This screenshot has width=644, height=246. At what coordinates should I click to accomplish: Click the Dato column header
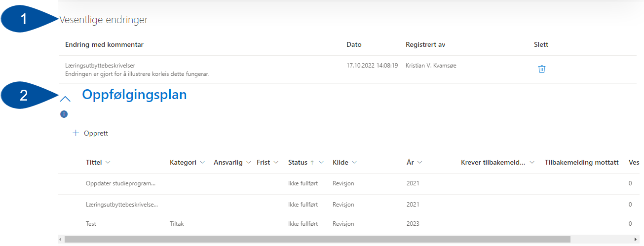coord(354,45)
